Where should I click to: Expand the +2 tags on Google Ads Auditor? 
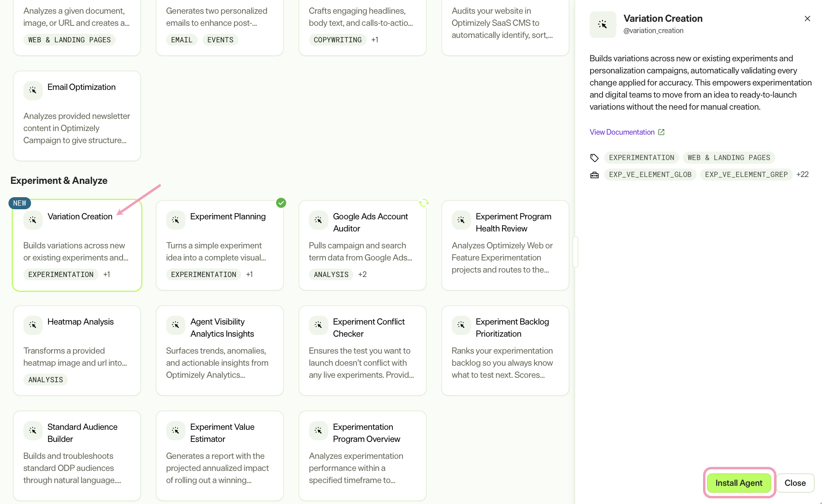(x=362, y=275)
